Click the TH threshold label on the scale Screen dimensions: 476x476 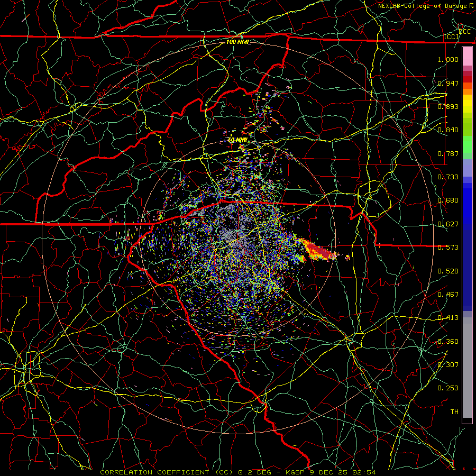pyautogui.click(x=454, y=411)
